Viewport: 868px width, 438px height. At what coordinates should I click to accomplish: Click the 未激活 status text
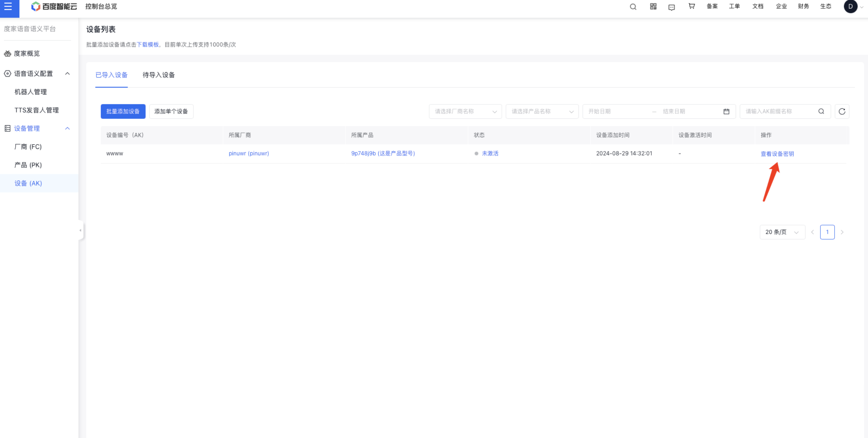point(490,153)
